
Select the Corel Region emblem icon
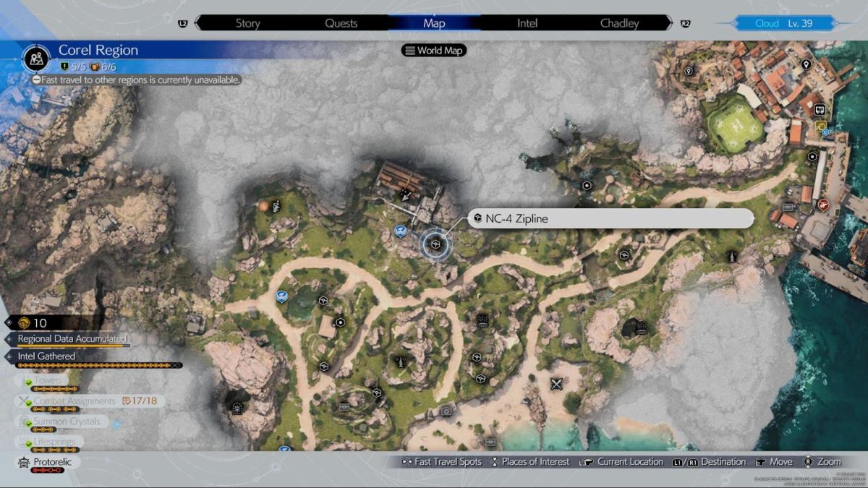pos(35,57)
